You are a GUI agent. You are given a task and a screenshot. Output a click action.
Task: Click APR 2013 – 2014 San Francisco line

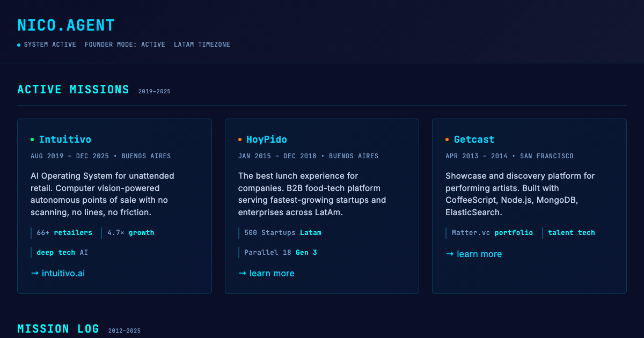tap(509, 156)
